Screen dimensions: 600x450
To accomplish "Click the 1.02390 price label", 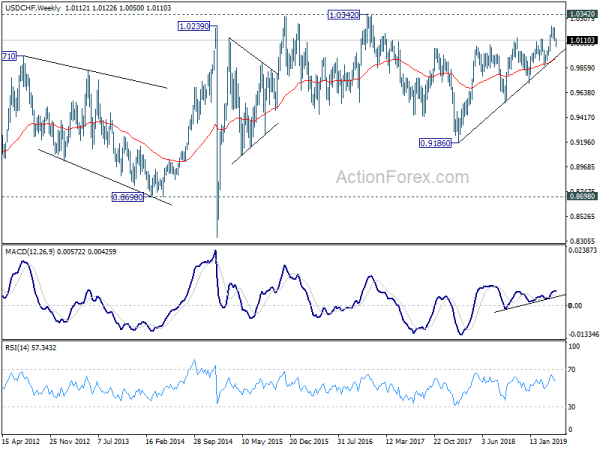I will click(194, 26).
